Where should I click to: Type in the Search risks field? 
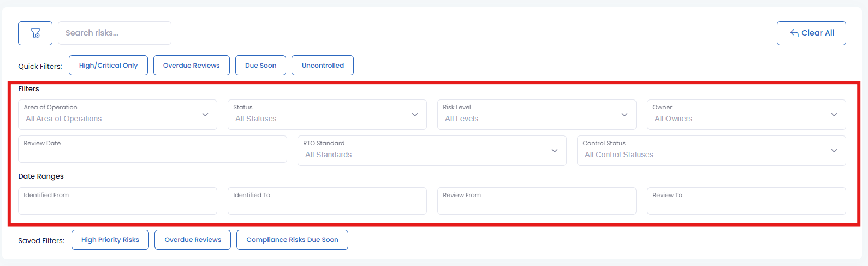(x=114, y=33)
